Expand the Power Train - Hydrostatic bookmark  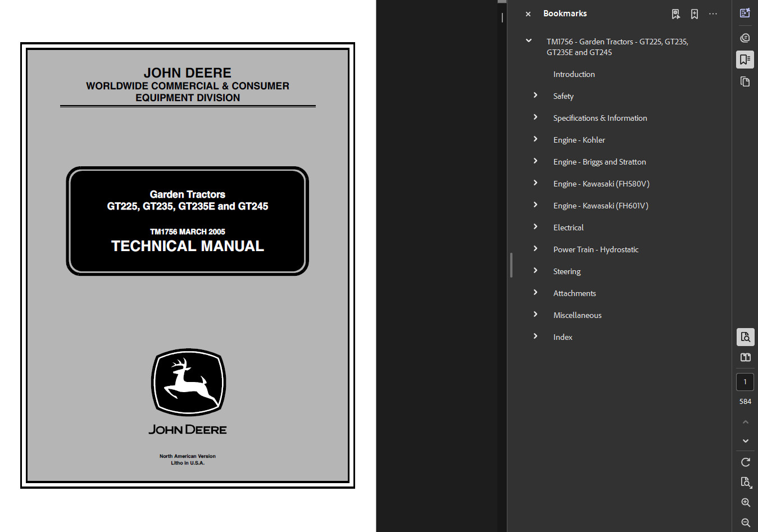click(535, 249)
